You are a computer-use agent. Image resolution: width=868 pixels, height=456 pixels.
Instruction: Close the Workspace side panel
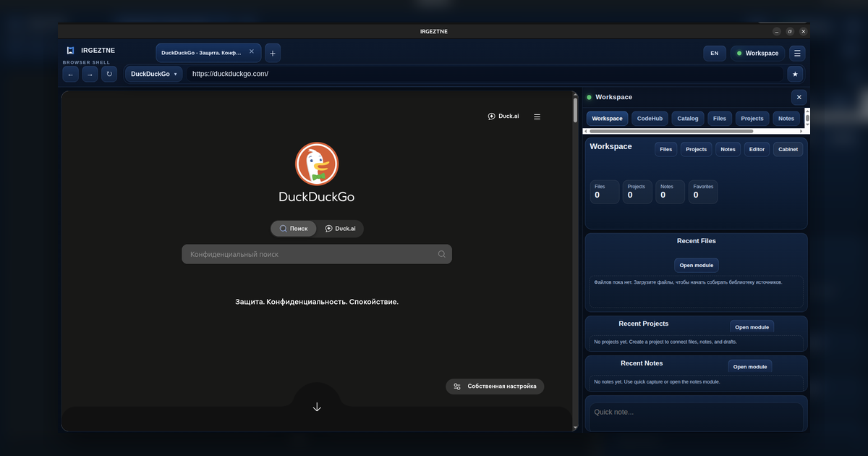(799, 97)
